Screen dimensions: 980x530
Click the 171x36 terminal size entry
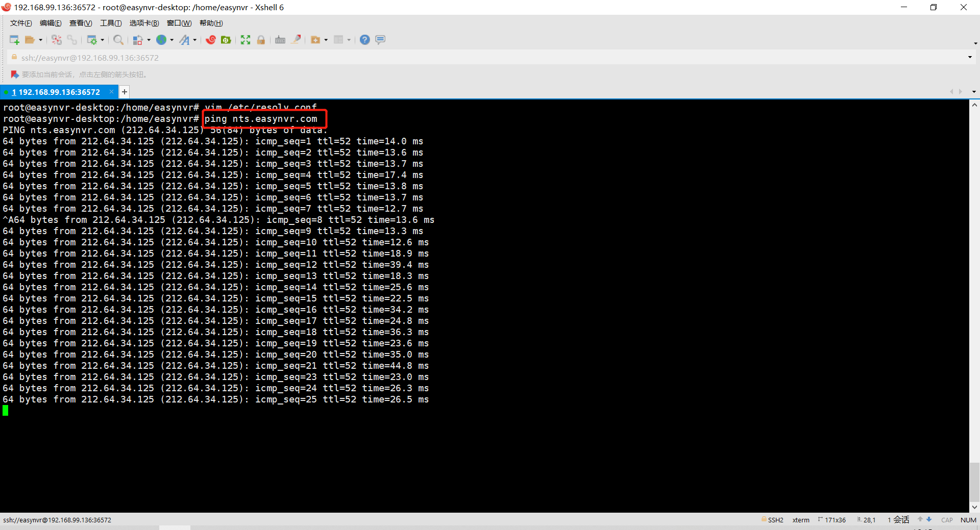(832, 520)
